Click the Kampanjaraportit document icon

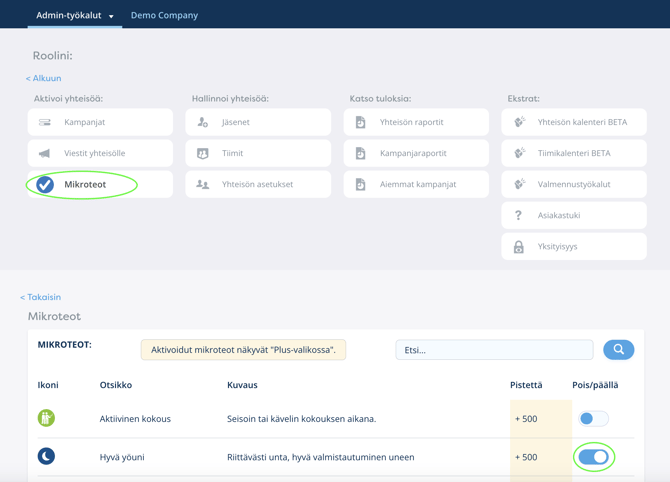(361, 153)
